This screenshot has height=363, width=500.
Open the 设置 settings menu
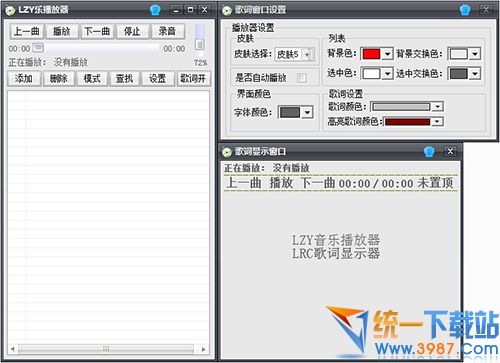click(x=157, y=79)
